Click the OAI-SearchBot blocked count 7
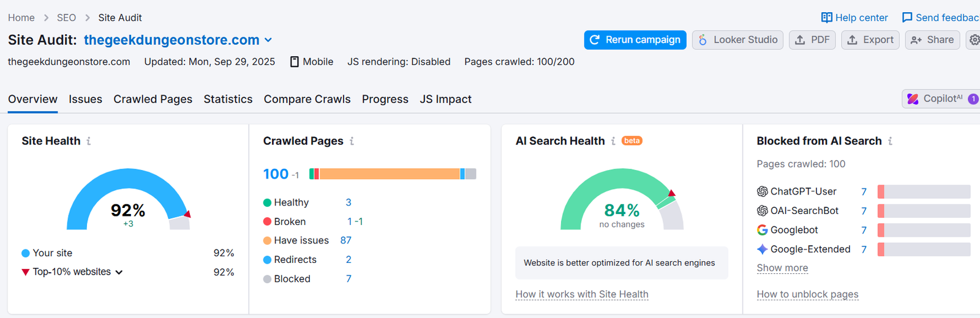 pos(864,211)
